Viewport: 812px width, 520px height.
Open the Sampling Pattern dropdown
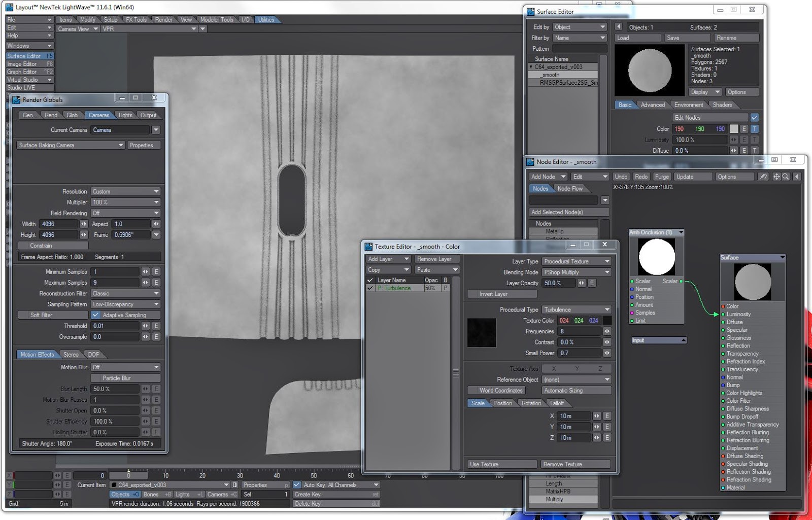[x=125, y=304]
